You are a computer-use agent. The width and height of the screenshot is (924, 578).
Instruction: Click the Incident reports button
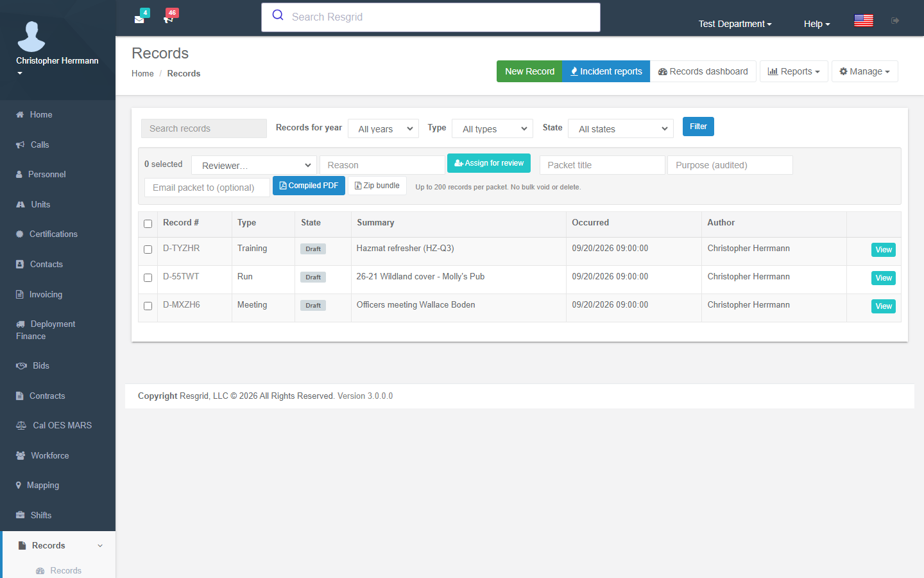[606, 71]
